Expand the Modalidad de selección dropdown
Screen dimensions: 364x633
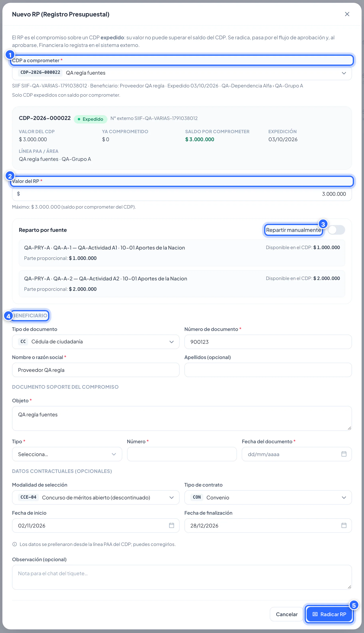[x=96, y=497]
